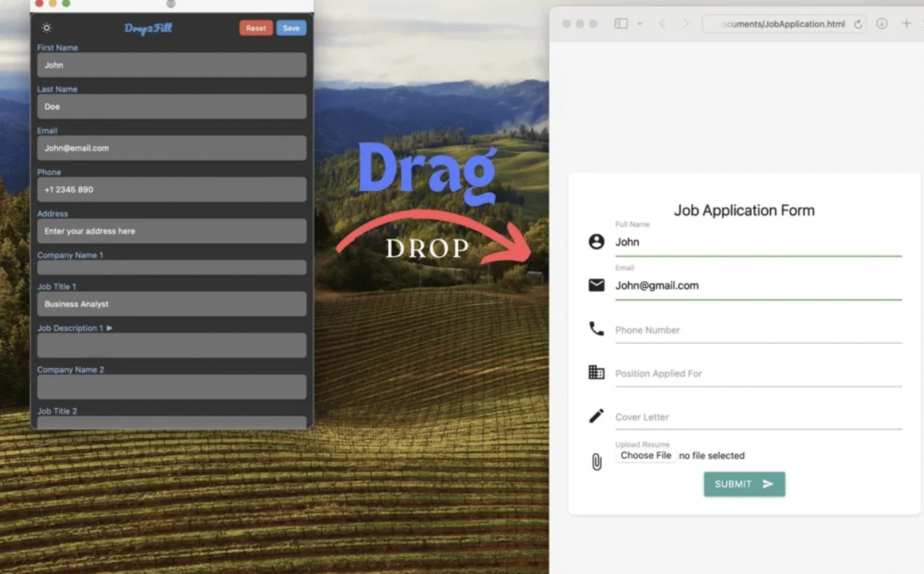
Task: Click the Job Title 2 label
Action: tap(57, 411)
